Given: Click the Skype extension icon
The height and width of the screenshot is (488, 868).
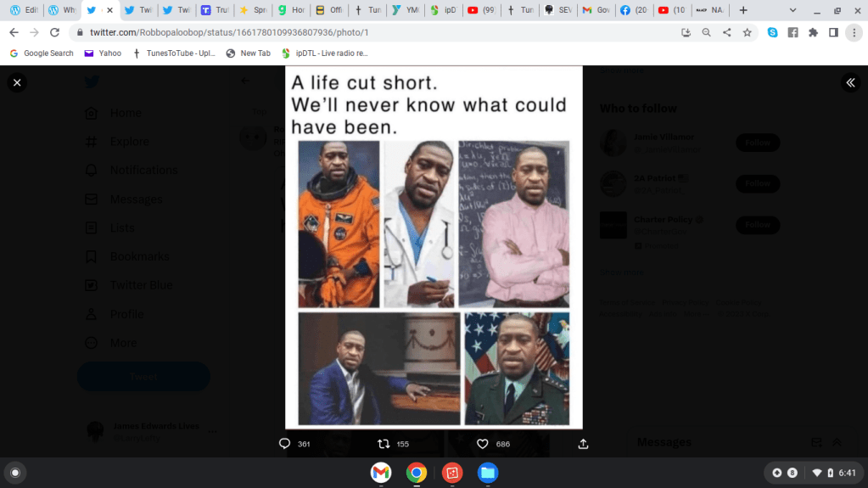Looking at the screenshot, I should point(772,32).
